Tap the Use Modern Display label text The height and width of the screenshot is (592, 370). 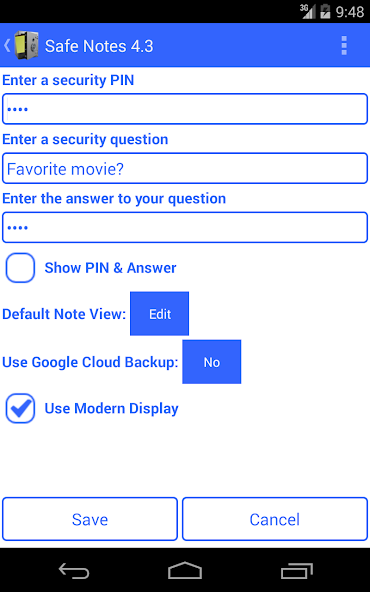click(x=111, y=409)
